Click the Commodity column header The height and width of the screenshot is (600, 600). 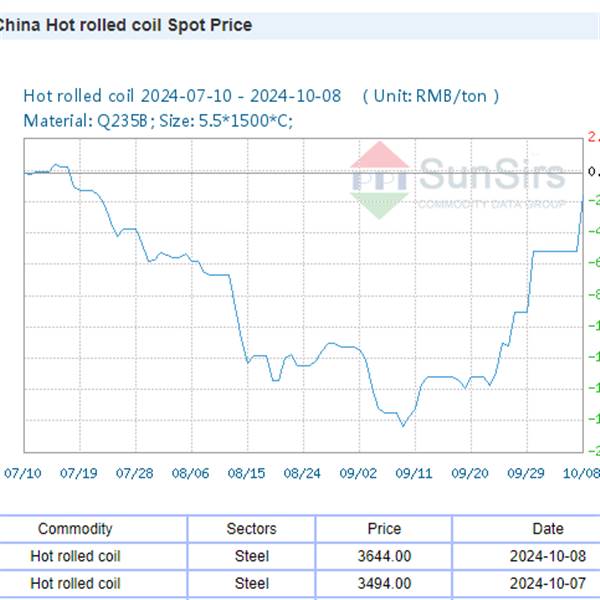click(75, 529)
